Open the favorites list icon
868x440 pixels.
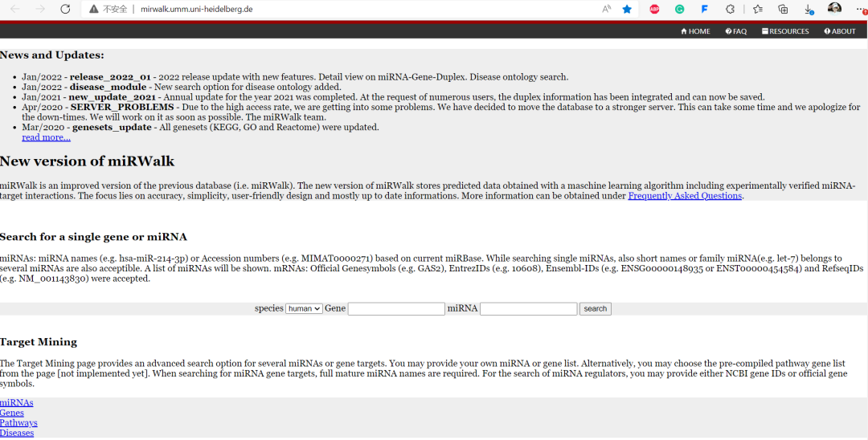click(x=757, y=9)
